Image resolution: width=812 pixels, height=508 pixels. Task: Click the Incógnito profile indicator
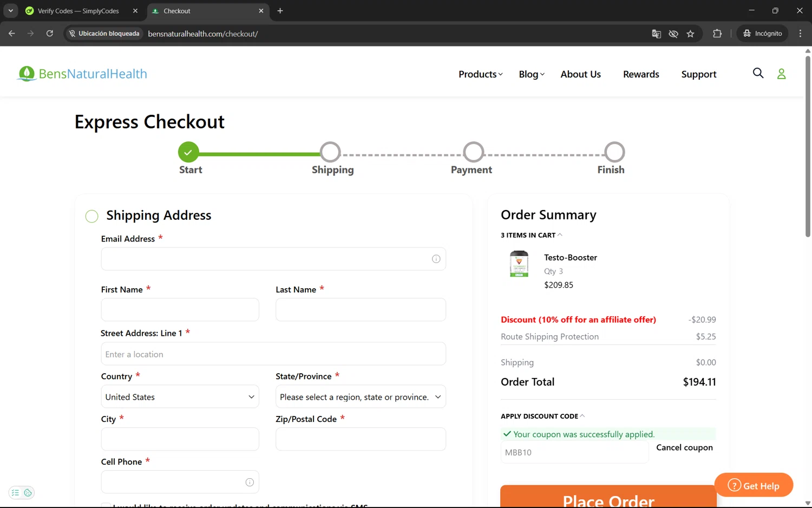click(x=762, y=34)
